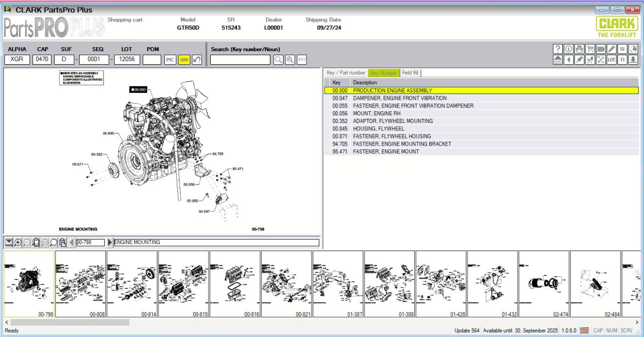Click the zoom in magnifier below diagram

(18, 242)
